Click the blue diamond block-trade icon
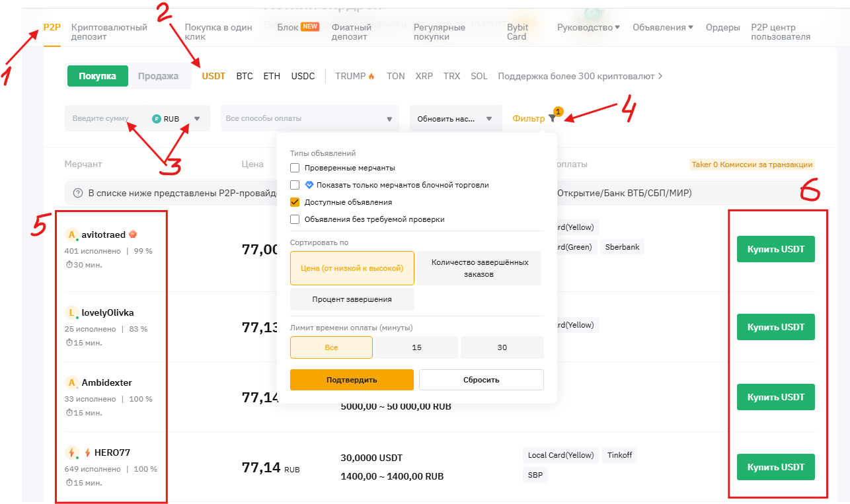 [x=309, y=185]
